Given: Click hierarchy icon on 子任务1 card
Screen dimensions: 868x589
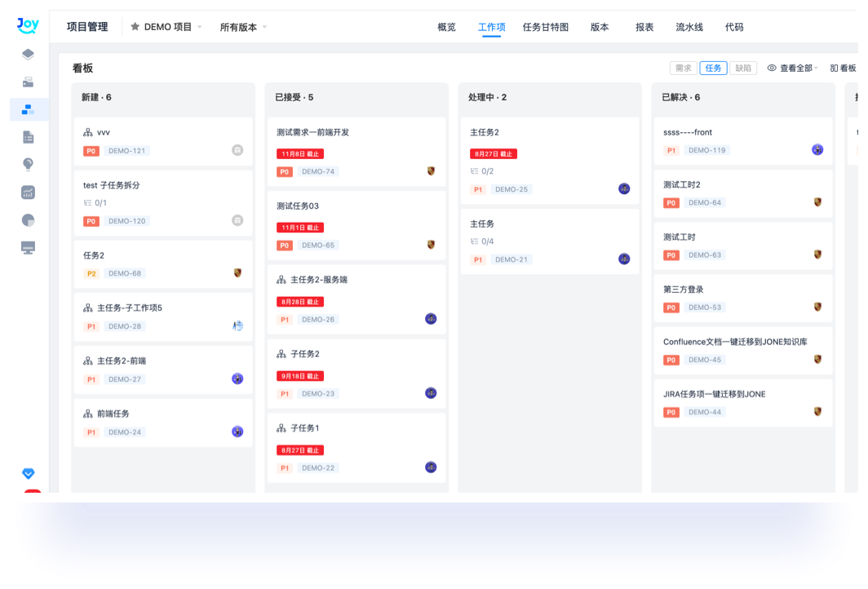Looking at the screenshot, I should pyautogui.click(x=281, y=428).
